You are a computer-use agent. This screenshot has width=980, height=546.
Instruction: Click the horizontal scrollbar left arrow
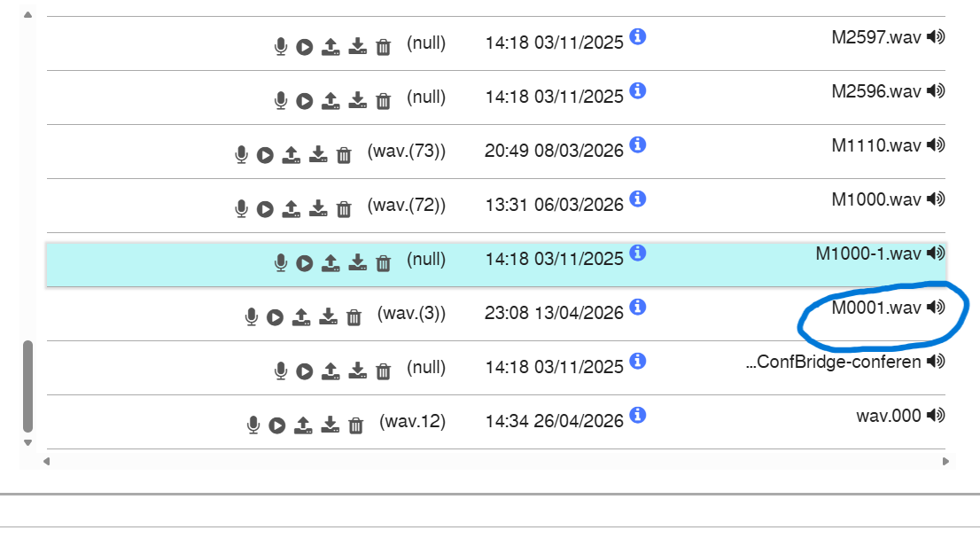[x=46, y=462]
